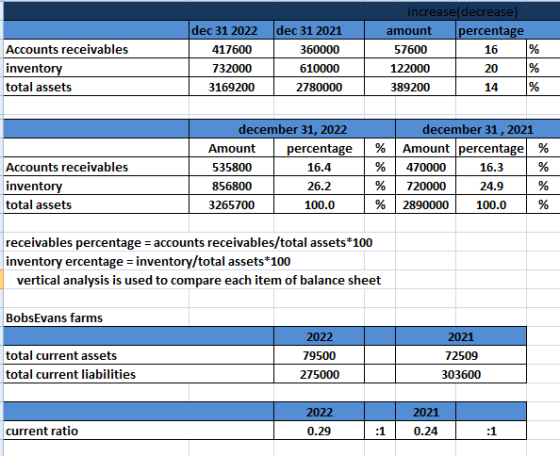Select total current assets value 79500
The height and width of the screenshot is (456, 560).
click(319, 356)
